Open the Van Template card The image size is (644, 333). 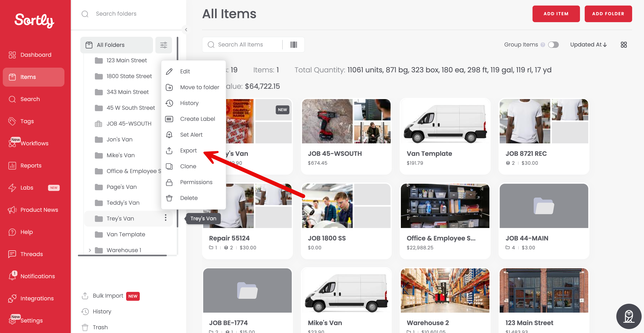[x=445, y=136]
